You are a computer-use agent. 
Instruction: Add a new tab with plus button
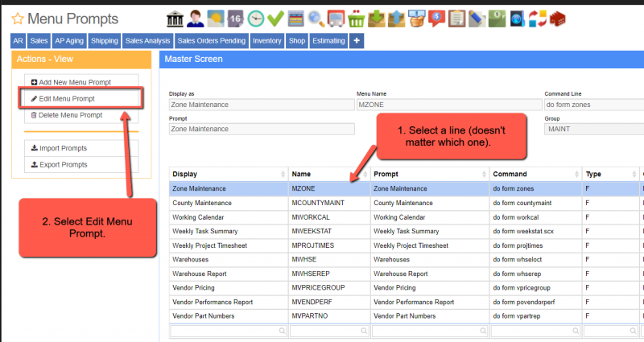click(x=357, y=40)
